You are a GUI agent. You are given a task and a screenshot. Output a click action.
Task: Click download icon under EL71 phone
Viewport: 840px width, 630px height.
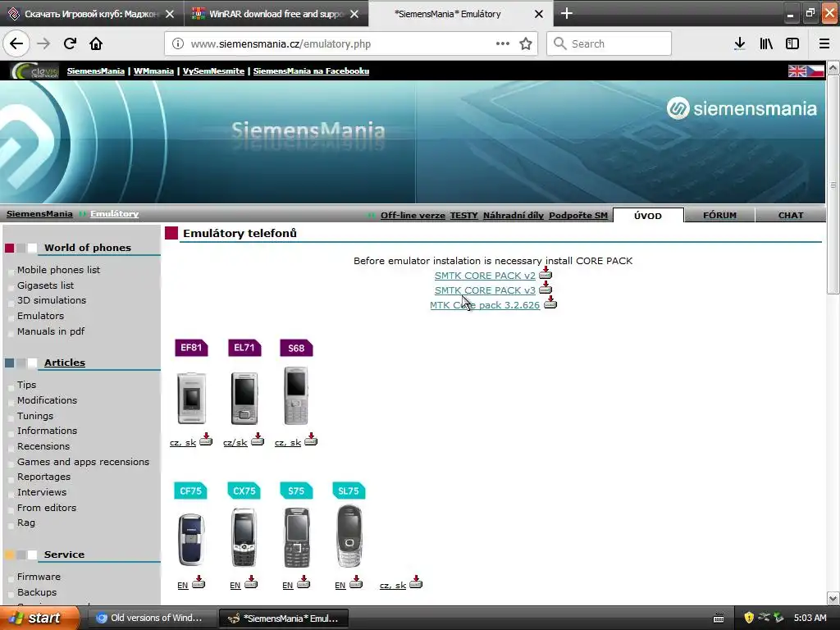[x=258, y=440]
